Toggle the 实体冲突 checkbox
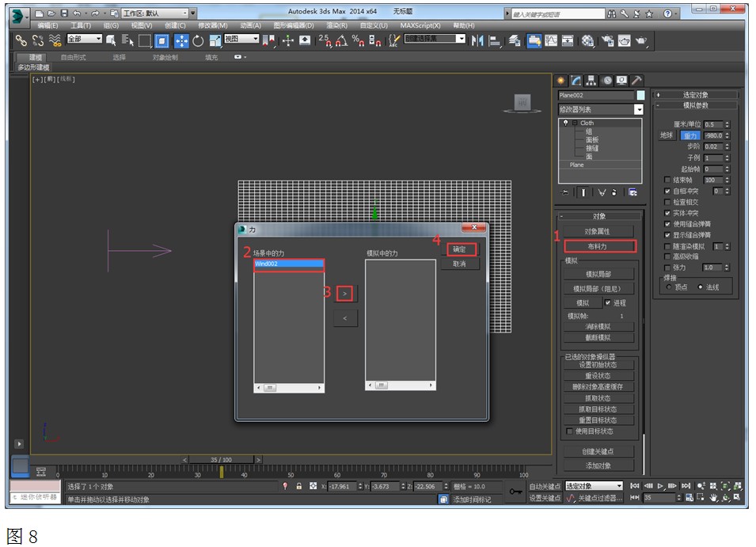 [667, 213]
